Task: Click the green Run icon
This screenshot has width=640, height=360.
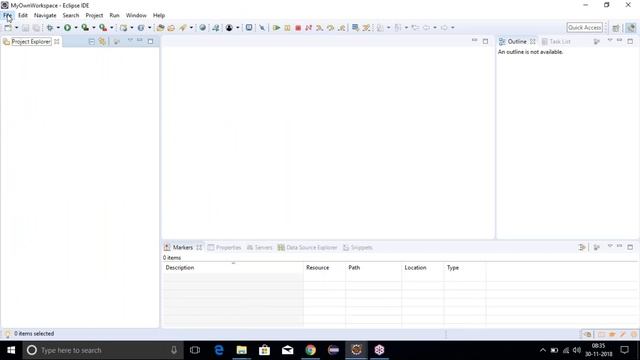Action: coord(67,28)
